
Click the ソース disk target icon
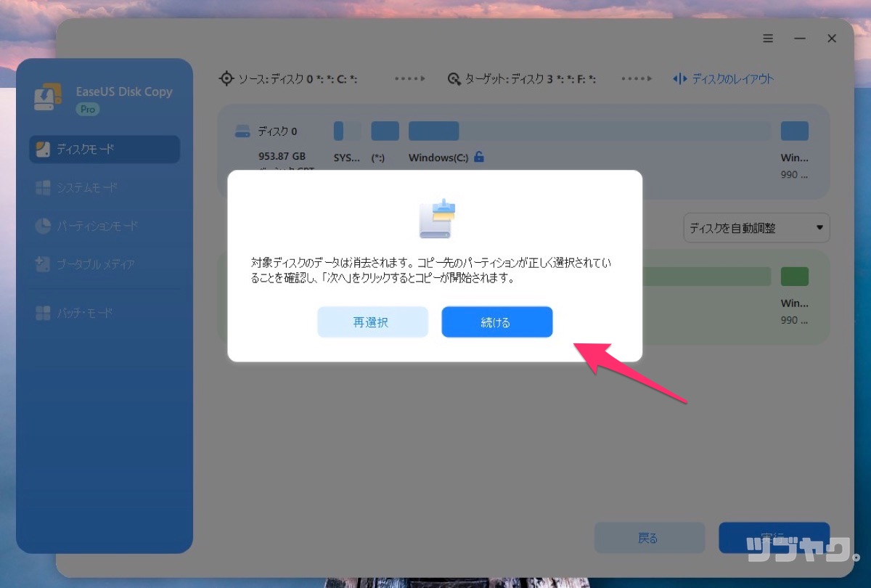226,78
